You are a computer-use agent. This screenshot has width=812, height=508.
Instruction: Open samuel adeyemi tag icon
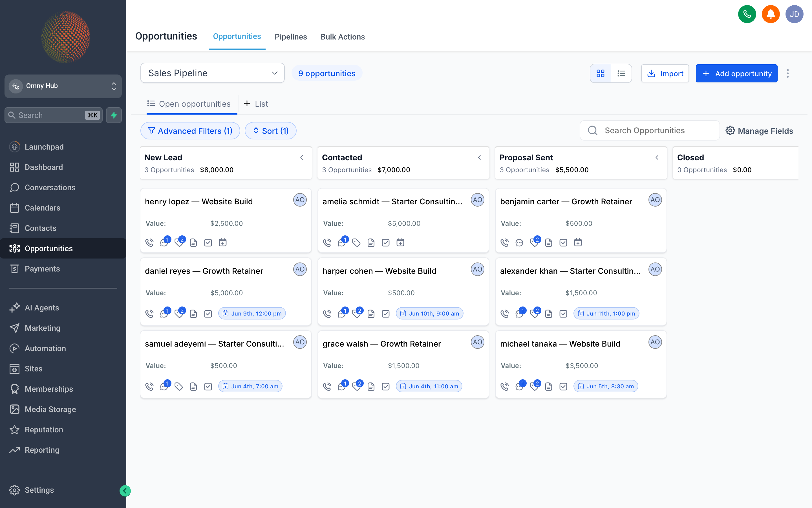pos(179,387)
